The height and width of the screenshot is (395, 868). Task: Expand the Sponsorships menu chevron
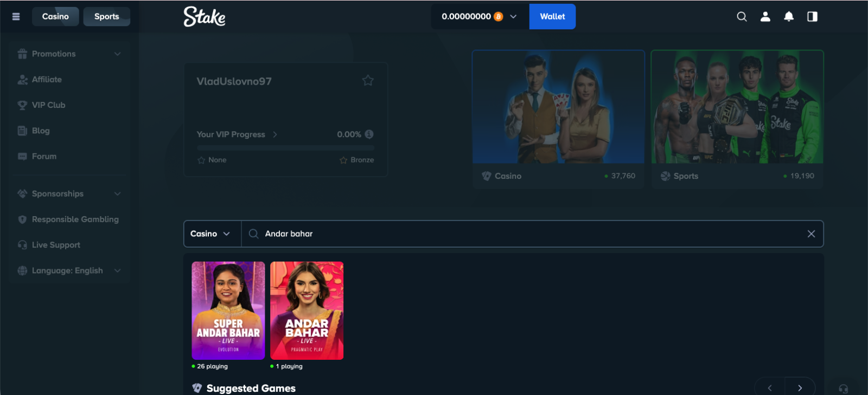(118, 193)
